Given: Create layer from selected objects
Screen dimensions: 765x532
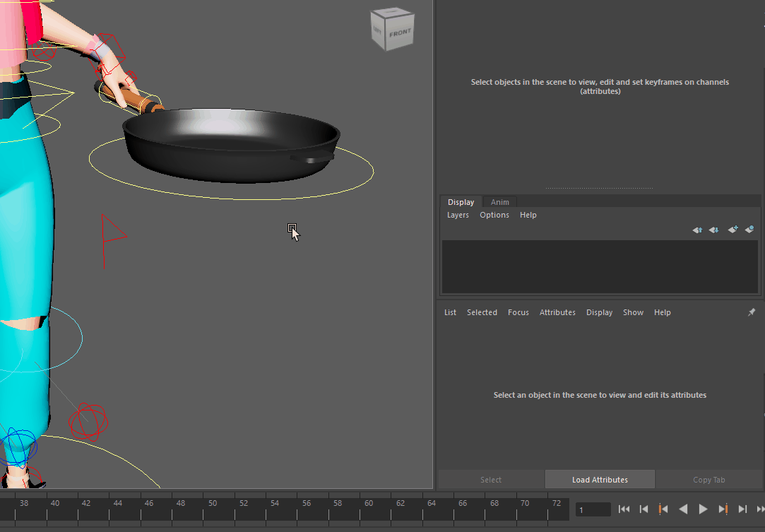Looking at the screenshot, I should pos(749,230).
